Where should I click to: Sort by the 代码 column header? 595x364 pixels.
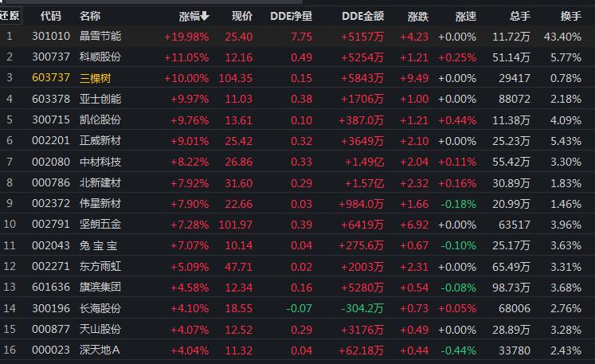tap(49, 16)
